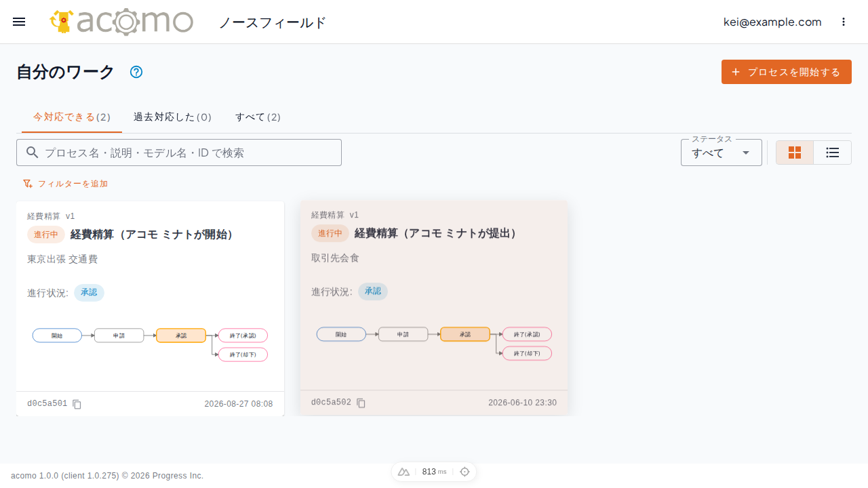The height and width of the screenshot is (488, 868).
Task: Click 進行中 badge on 取引先会食 card
Action: (x=330, y=233)
